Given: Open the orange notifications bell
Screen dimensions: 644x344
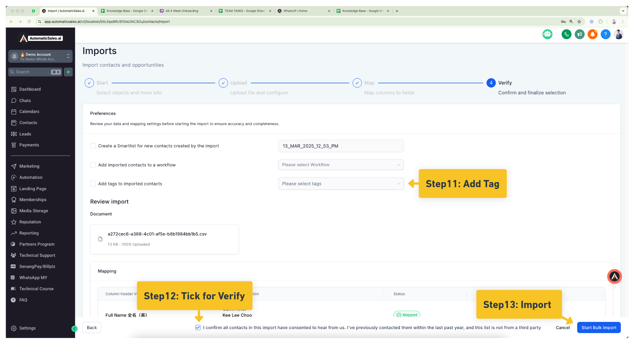Looking at the screenshot, I should click(592, 35).
